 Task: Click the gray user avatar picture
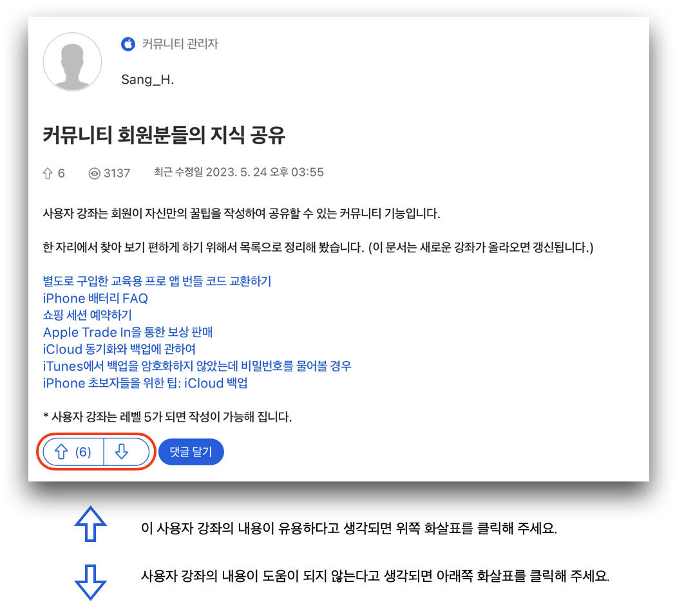[72, 62]
